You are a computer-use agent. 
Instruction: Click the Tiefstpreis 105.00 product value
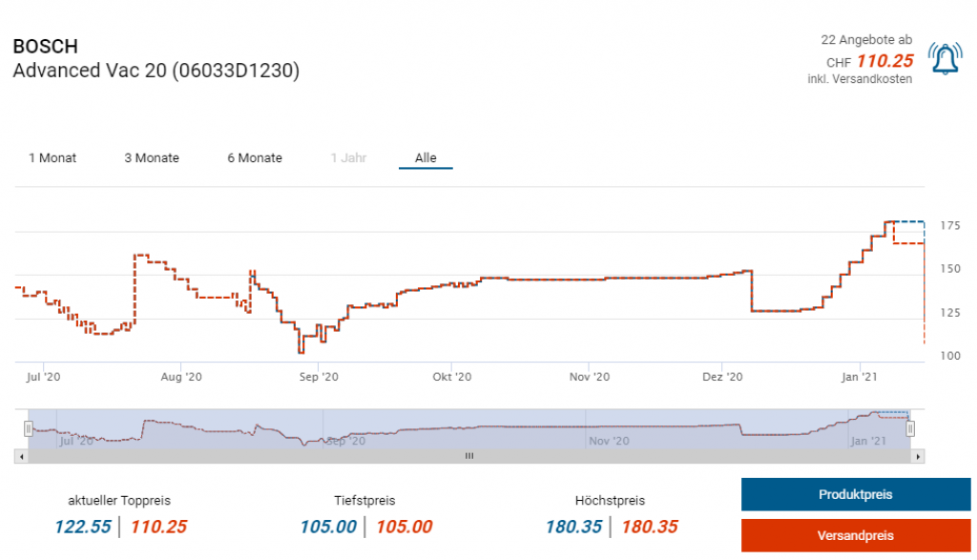[328, 527]
